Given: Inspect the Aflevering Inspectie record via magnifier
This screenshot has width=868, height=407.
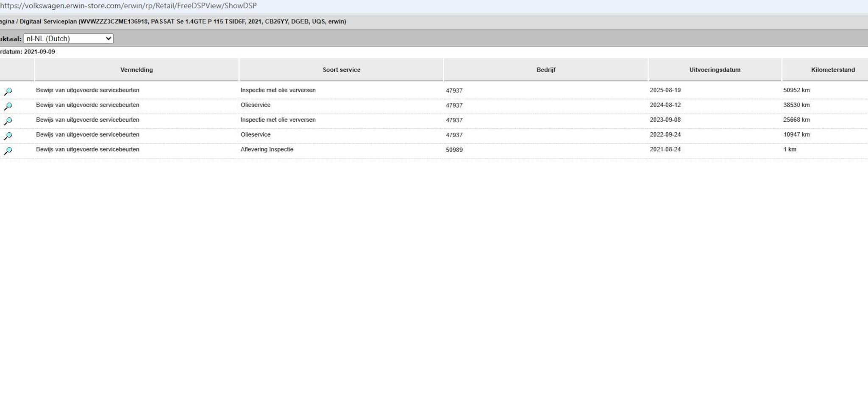Looking at the screenshot, I should click(8, 151).
